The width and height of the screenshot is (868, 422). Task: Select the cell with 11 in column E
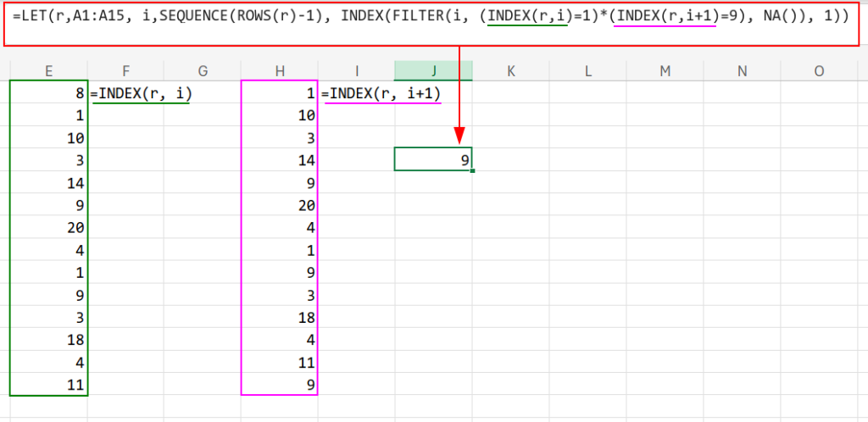(x=48, y=384)
